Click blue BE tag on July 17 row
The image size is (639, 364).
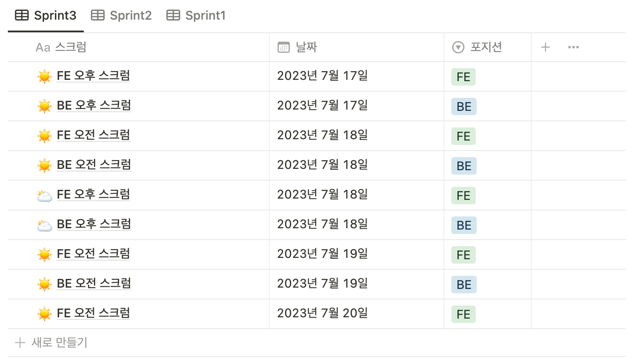pyautogui.click(x=464, y=106)
